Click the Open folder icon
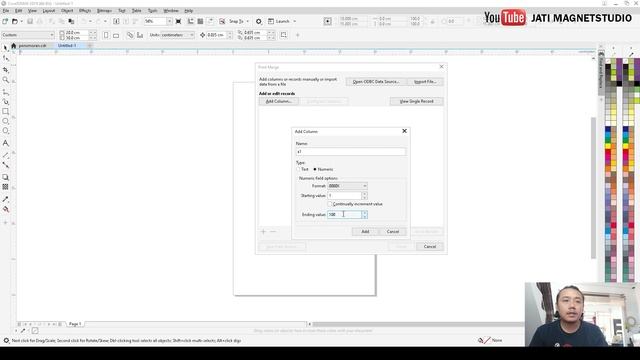The height and width of the screenshot is (360, 640). pos(15,21)
